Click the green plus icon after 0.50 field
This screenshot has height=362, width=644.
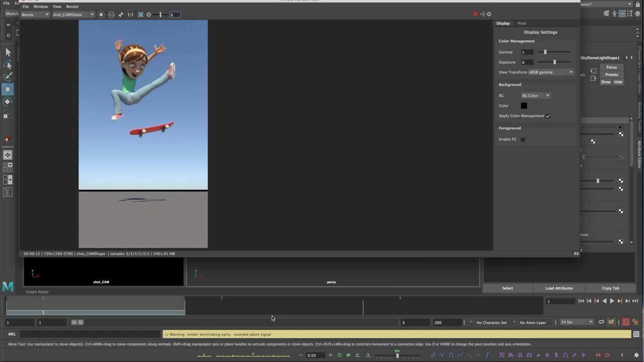click(x=331, y=355)
